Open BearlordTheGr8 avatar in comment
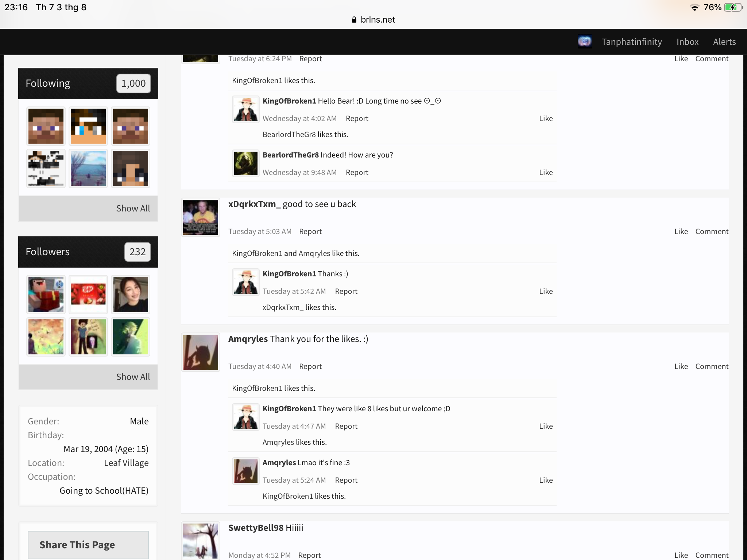This screenshot has height=560, width=747. point(246,163)
